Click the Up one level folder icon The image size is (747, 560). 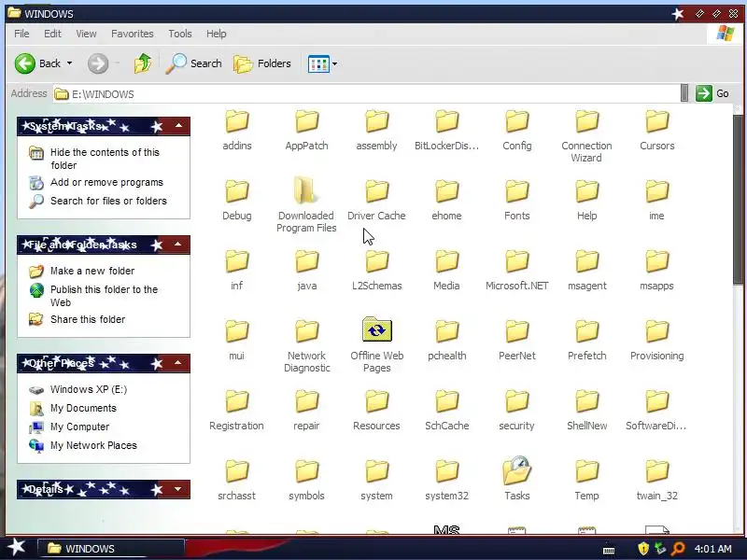point(143,63)
